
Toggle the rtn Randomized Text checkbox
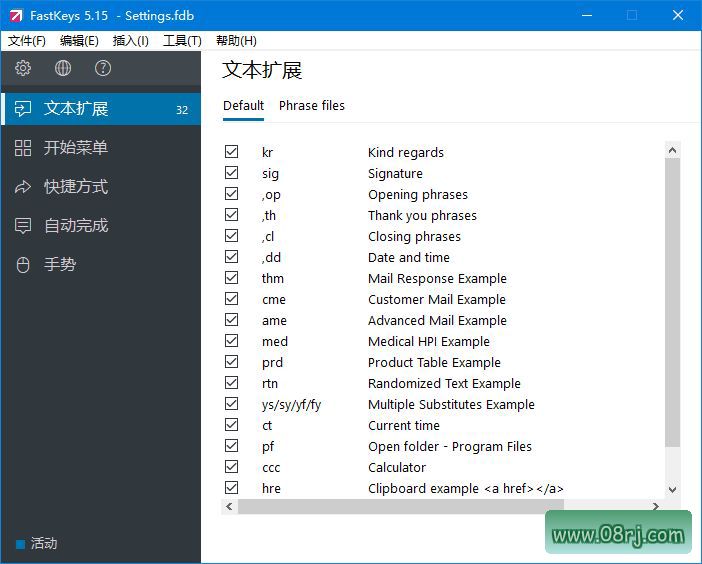(231, 383)
